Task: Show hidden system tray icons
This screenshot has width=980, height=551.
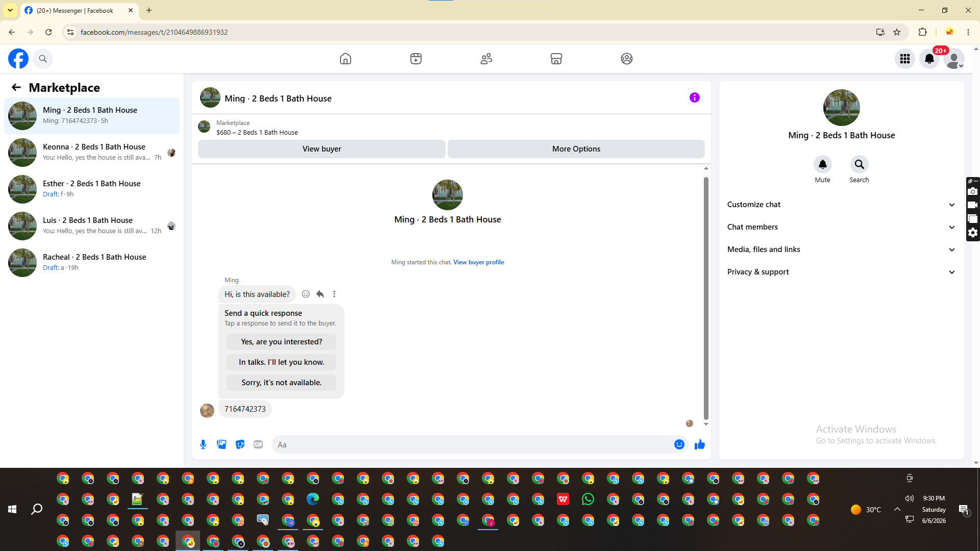Action: [897, 509]
